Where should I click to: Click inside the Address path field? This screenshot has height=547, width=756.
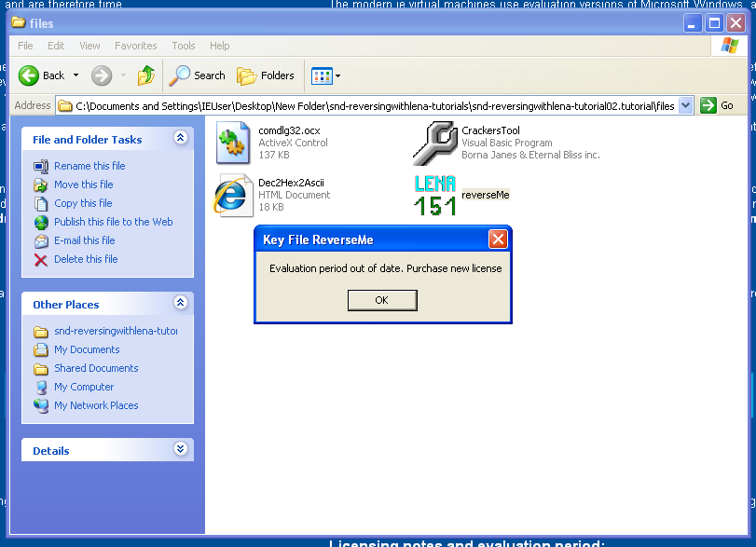click(x=375, y=106)
